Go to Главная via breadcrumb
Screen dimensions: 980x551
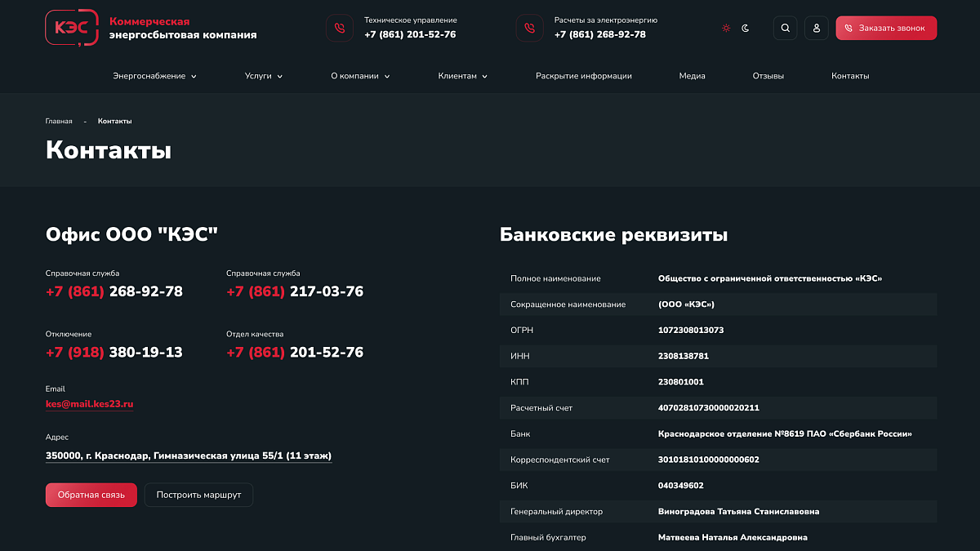click(59, 121)
